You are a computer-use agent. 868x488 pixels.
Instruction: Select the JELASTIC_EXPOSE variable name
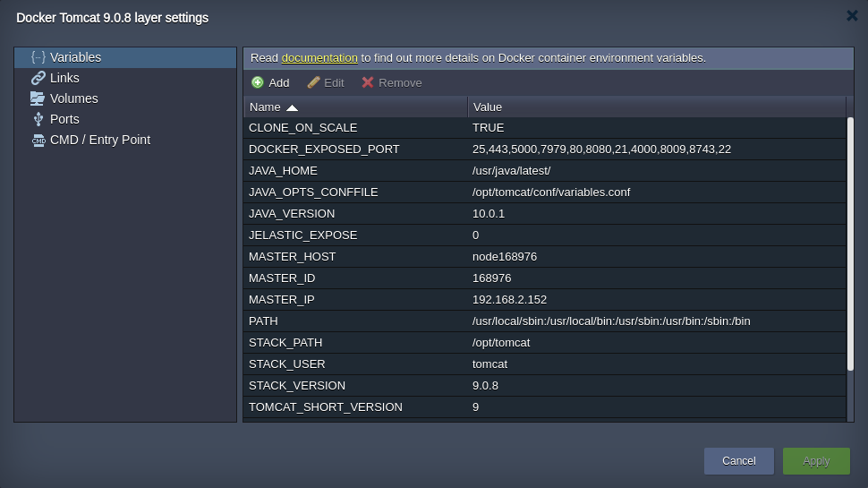[302, 235]
